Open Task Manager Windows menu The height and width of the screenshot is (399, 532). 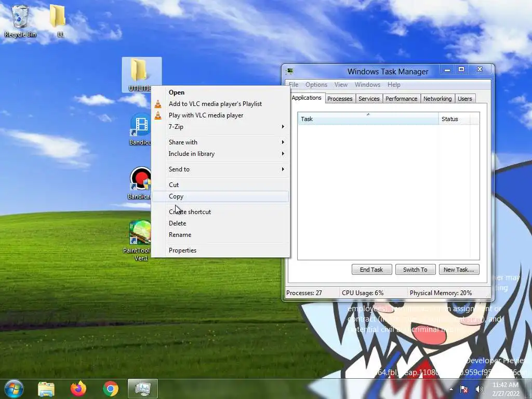(367, 85)
